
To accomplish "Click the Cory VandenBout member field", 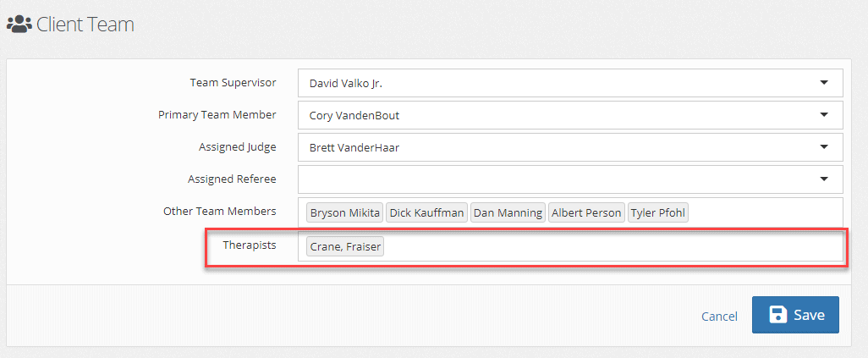I will [x=550, y=115].
